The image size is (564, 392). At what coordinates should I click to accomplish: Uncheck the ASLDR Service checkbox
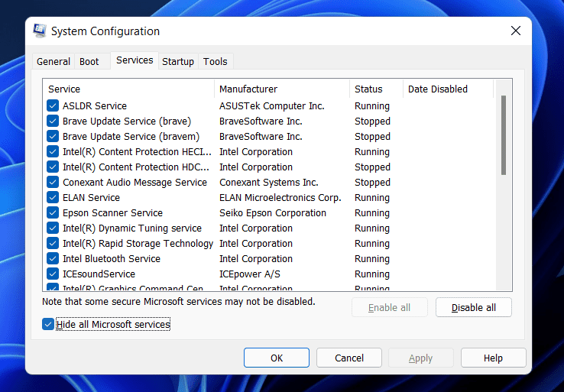pyautogui.click(x=53, y=105)
